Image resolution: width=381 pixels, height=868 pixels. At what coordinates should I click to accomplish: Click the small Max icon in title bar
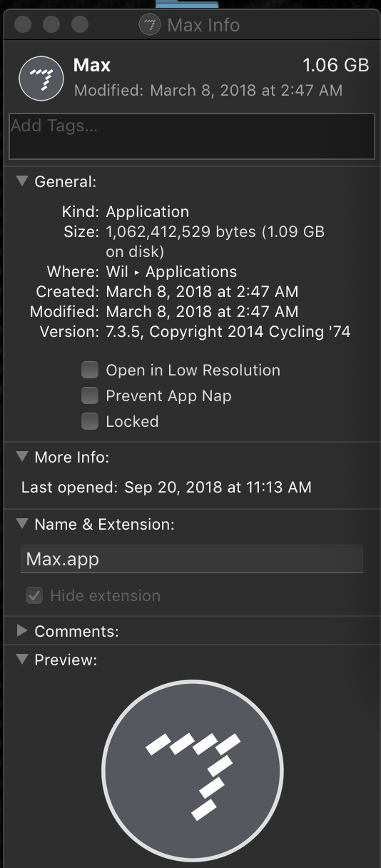[x=150, y=26]
